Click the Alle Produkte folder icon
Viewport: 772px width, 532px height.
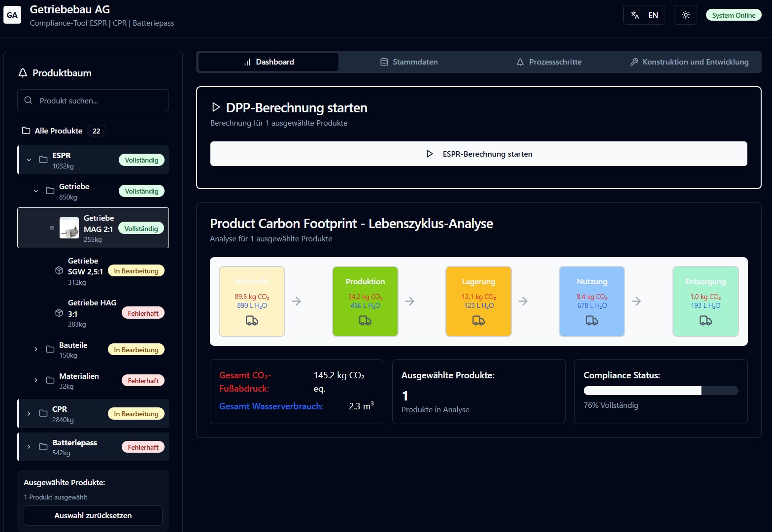[x=26, y=131]
